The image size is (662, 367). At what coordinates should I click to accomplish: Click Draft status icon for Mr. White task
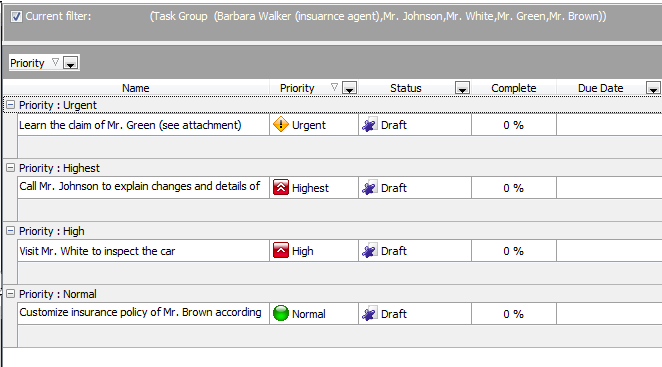click(x=369, y=251)
